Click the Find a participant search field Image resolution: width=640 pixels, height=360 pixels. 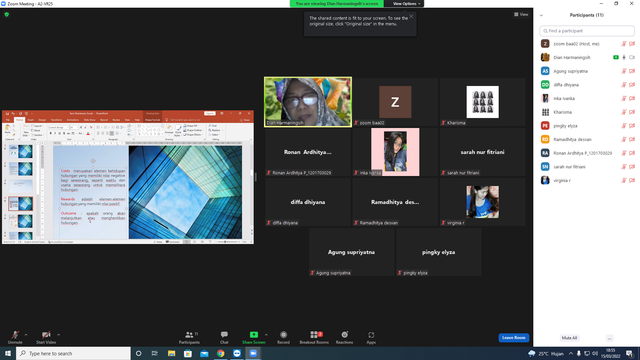pos(587,31)
